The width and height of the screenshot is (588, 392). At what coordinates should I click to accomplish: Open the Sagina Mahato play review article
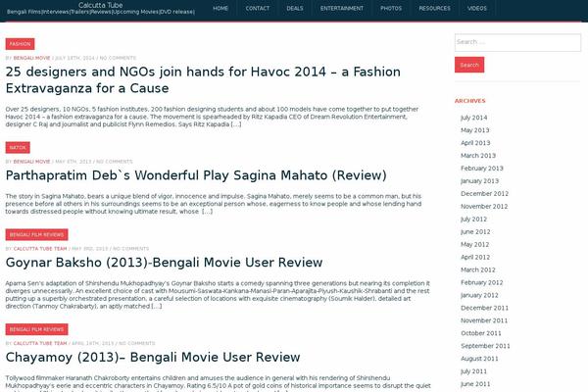point(196,175)
